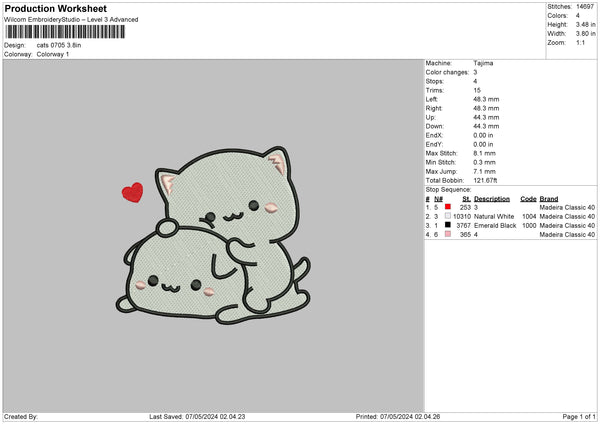Viewport: 600px width, 424px height.
Task: Click the code '1000'
Action: [529, 225]
